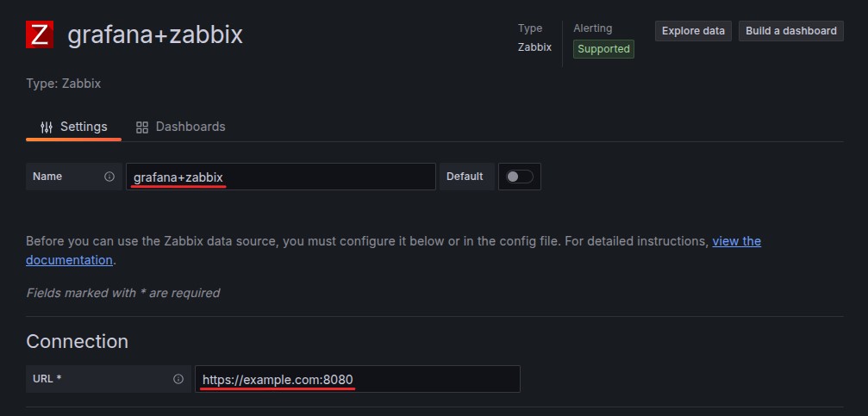Image resolution: width=868 pixels, height=416 pixels.
Task: Click the Connection section heading
Action: pyautogui.click(x=78, y=341)
